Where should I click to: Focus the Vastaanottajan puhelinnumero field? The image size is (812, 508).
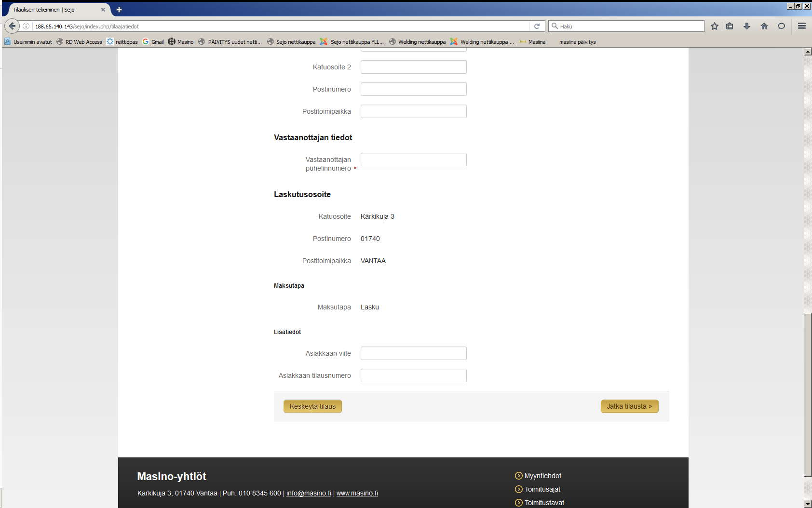[414, 160]
